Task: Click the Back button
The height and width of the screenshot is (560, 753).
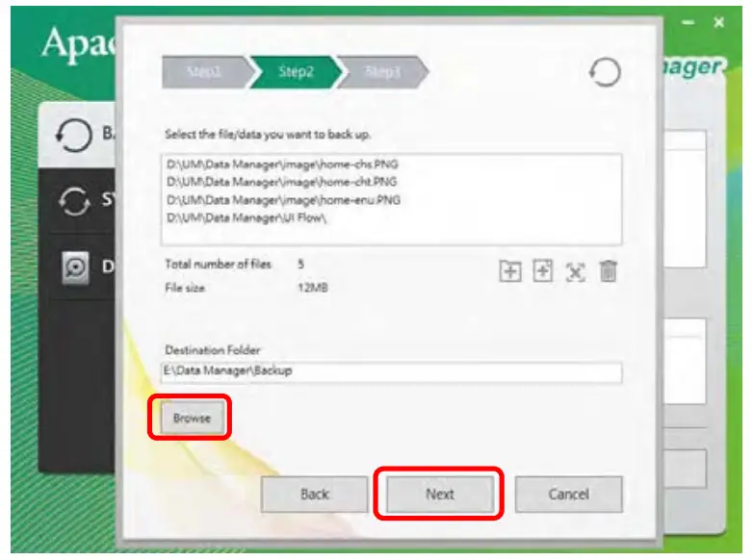Action: (315, 494)
